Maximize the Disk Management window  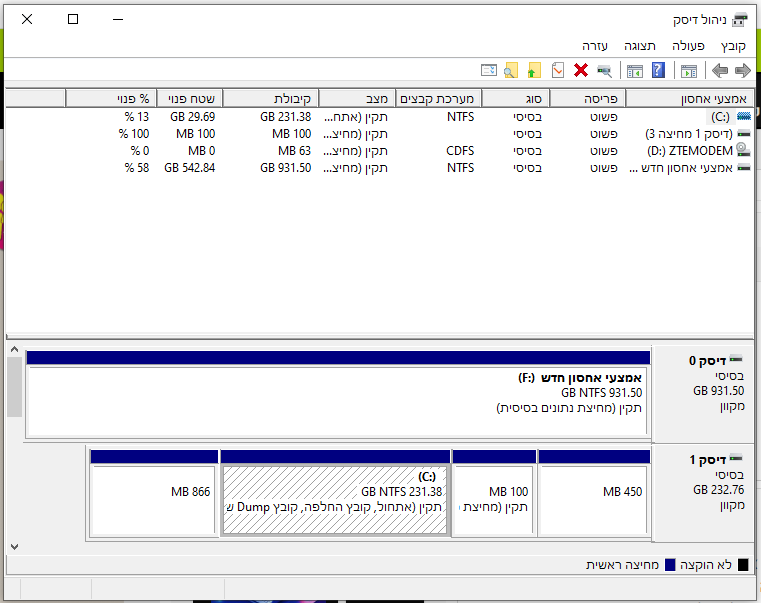click(73, 19)
